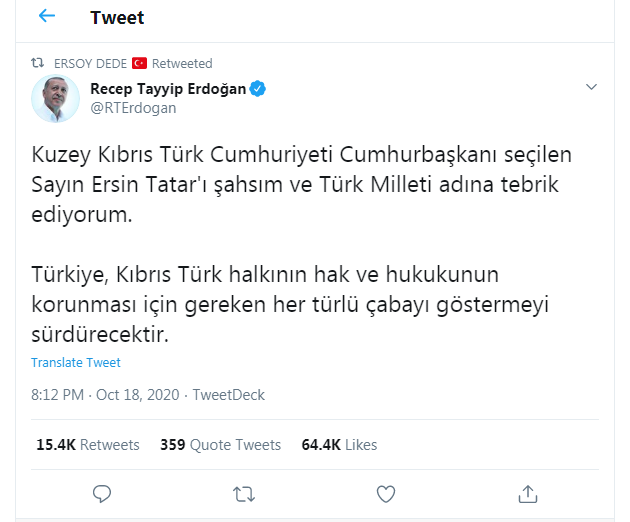Click the blue verified badge

[258, 88]
